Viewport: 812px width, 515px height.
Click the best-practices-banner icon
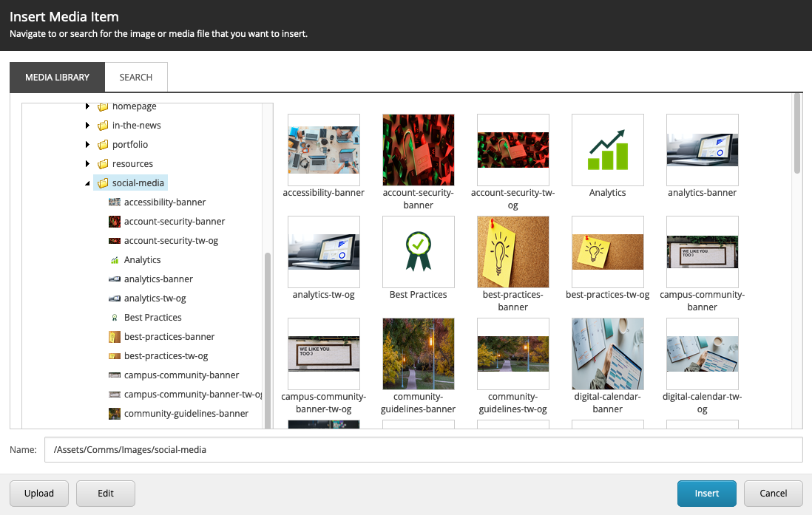click(x=115, y=336)
